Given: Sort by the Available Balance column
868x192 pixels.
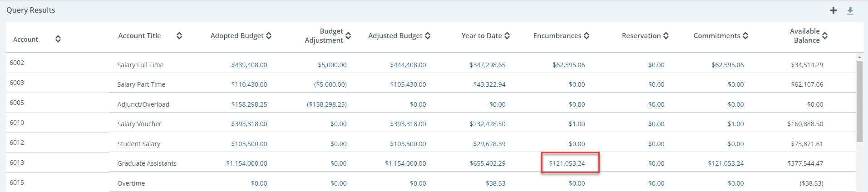Looking at the screenshot, I should (x=825, y=35).
